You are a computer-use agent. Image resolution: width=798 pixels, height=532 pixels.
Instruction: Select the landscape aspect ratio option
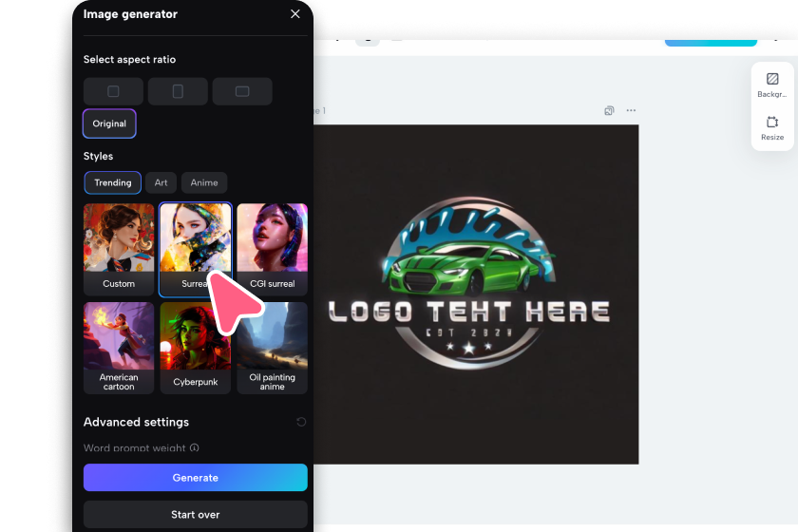pos(242,91)
